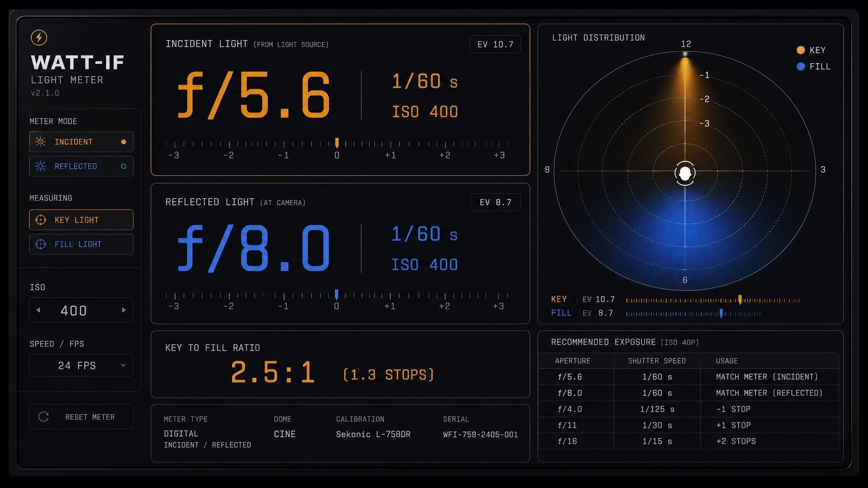
Task: Click the sun icon beside Reflected
Action: pos(41,166)
